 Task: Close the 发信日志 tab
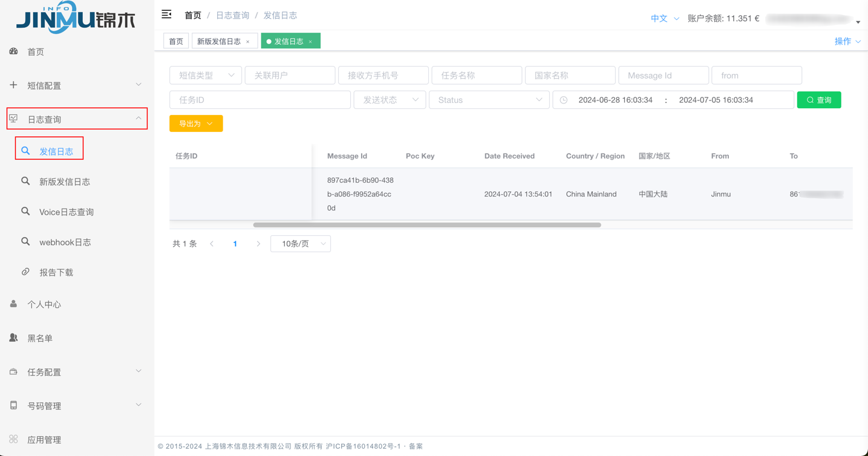pyautogui.click(x=310, y=42)
